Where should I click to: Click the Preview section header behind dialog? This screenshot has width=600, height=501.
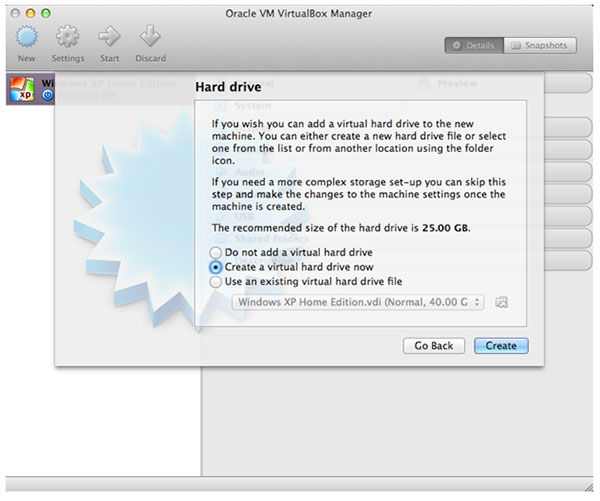point(457,83)
